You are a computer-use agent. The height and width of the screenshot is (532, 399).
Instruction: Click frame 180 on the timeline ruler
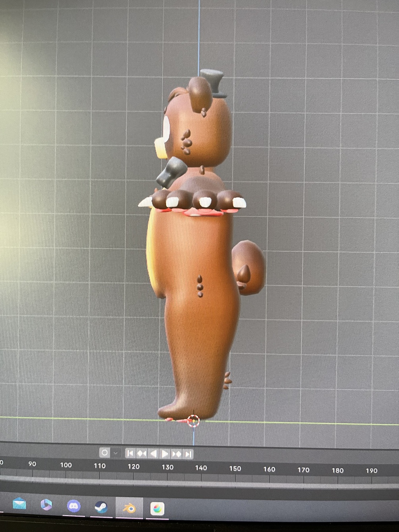[x=337, y=470]
